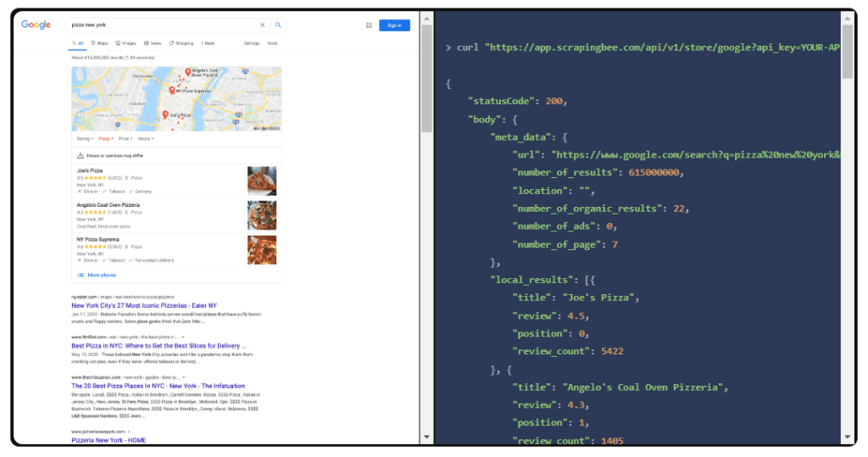Click the Google logo
This screenshot has width=868, height=457.
click(x=36, y=25)
